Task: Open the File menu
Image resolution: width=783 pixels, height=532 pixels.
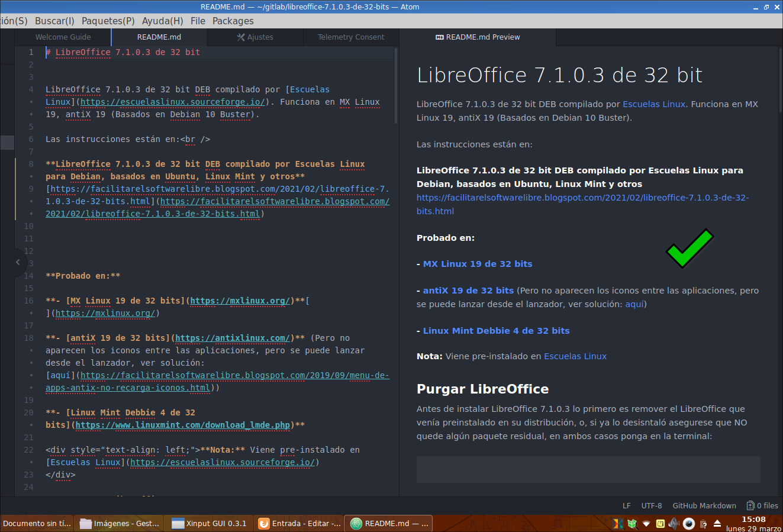Action: coord(198,21)
